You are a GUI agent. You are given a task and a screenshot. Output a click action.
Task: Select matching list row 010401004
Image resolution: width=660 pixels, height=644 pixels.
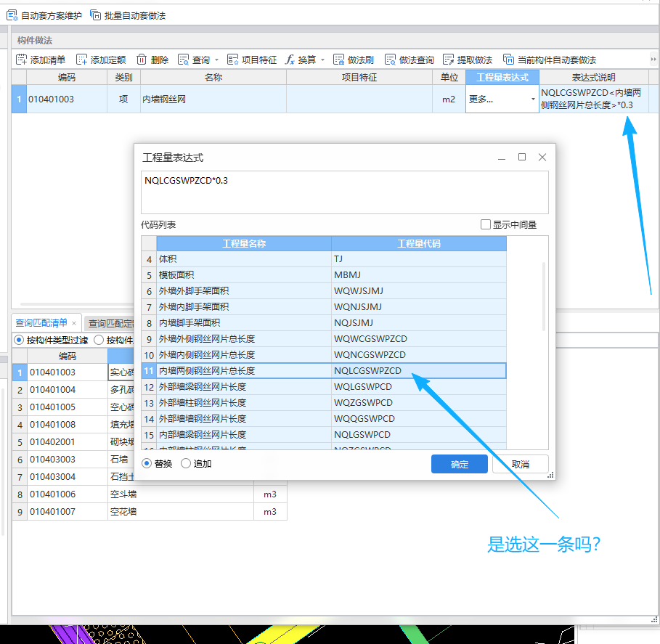tap(73, 390)
